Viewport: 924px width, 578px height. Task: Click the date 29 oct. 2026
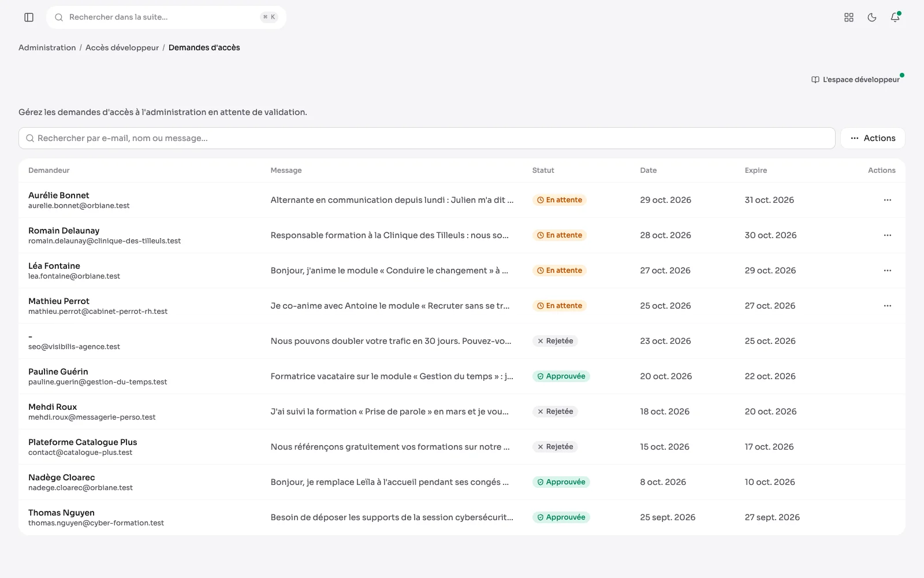[665, 200]
